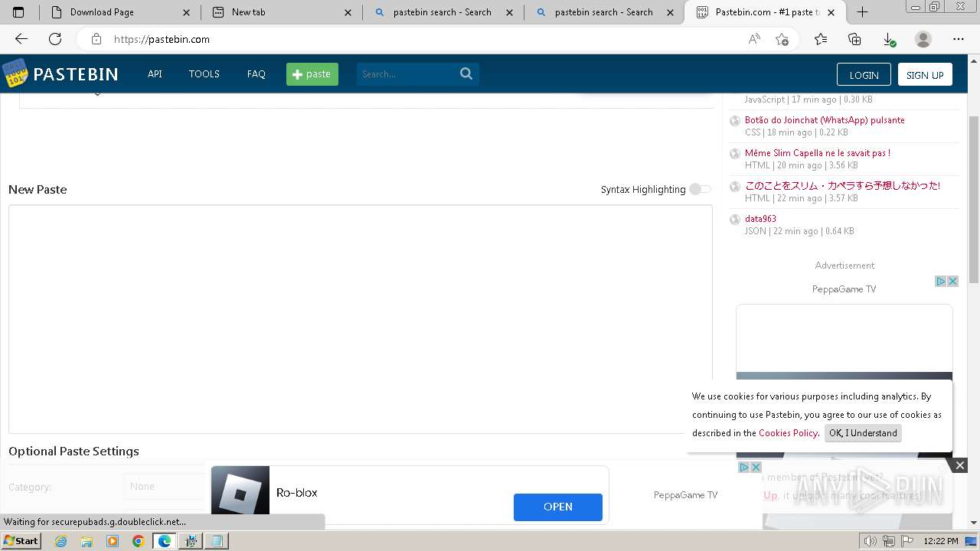Switch to second pastebin search tab
The width and height of the screenshot is (980, 551).
[603, 12]
